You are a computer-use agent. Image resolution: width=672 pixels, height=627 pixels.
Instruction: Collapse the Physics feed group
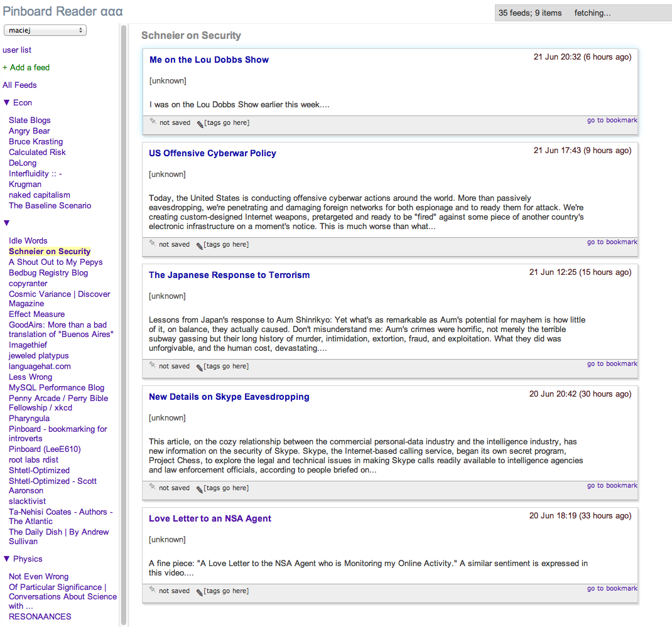click(x=6, y=559)
